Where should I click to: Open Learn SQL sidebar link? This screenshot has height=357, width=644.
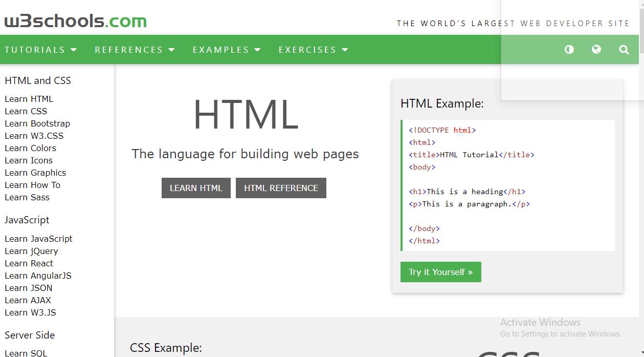26,353
